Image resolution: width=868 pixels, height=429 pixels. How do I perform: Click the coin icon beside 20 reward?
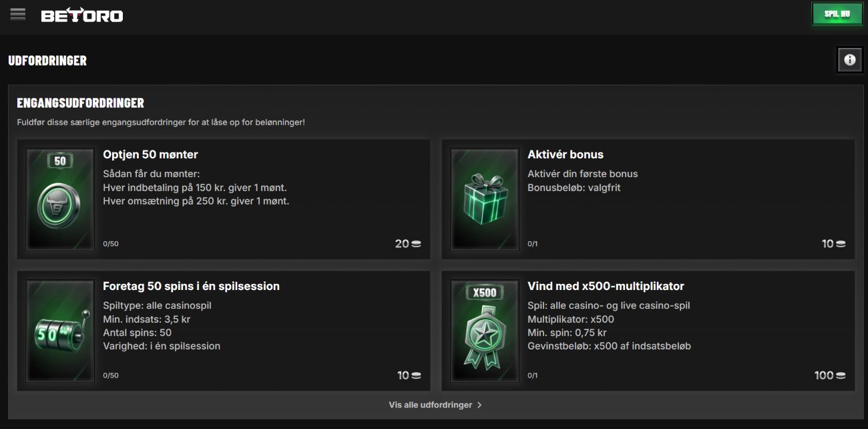[x=417, y=244]
